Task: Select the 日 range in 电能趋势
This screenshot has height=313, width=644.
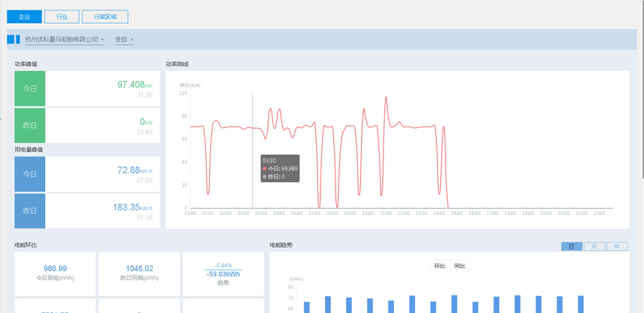Action: tap(571, 246)
